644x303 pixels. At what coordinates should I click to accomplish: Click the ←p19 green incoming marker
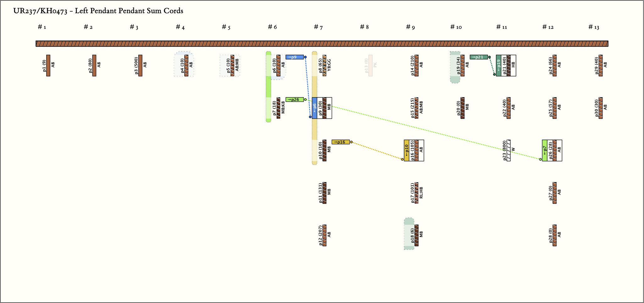tap(498, 65)
